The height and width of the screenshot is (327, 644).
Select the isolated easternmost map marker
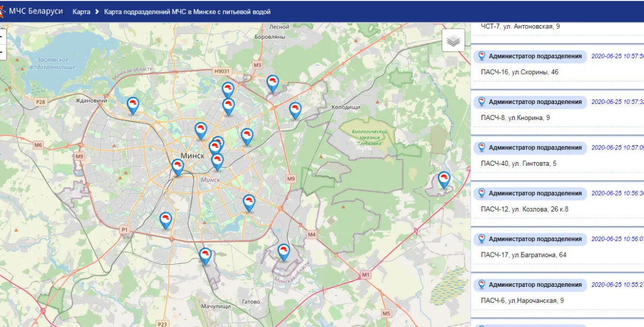pyautogui.click(x=444, y=181)
